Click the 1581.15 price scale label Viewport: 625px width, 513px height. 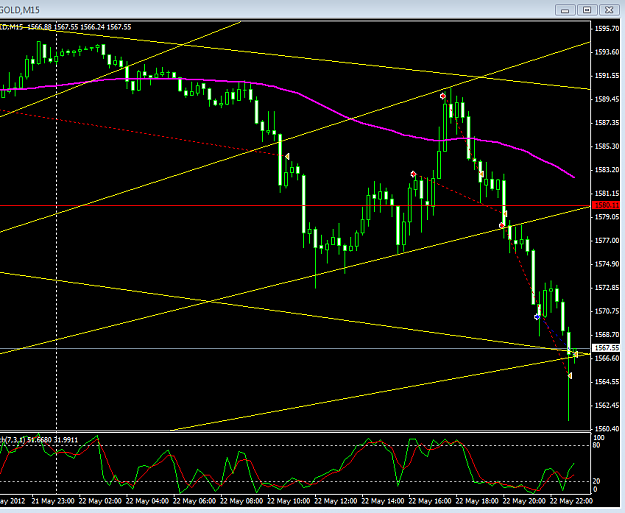tap(607, 193)
